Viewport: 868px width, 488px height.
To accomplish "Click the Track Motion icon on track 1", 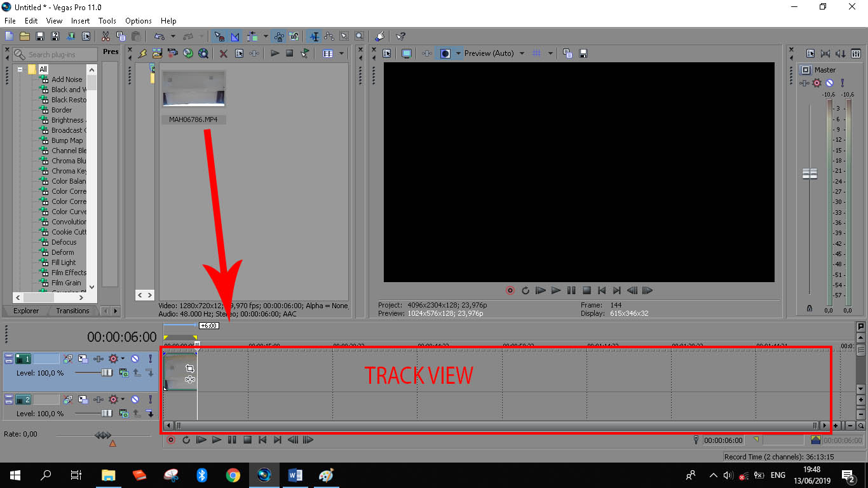I will (83, 359).
